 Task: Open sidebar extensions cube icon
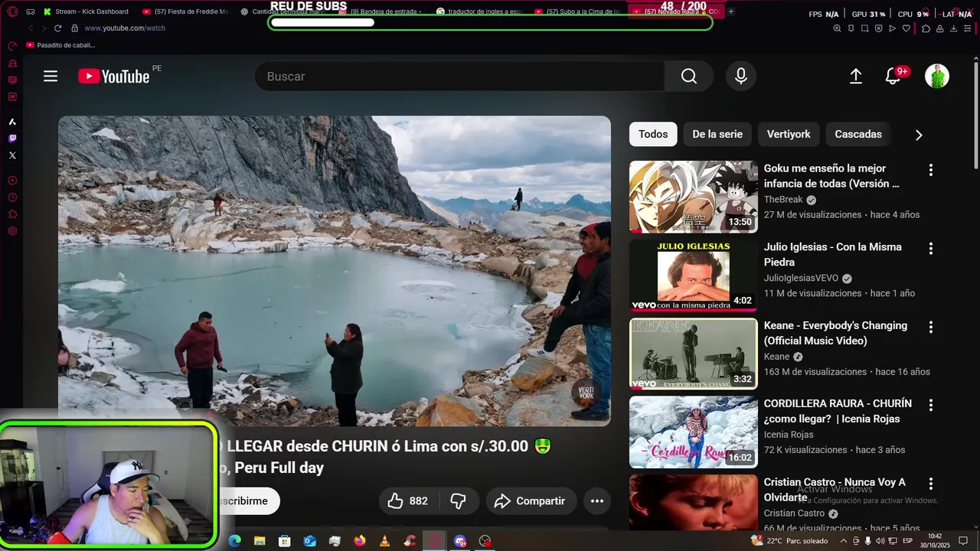click(x=12, y=214)
